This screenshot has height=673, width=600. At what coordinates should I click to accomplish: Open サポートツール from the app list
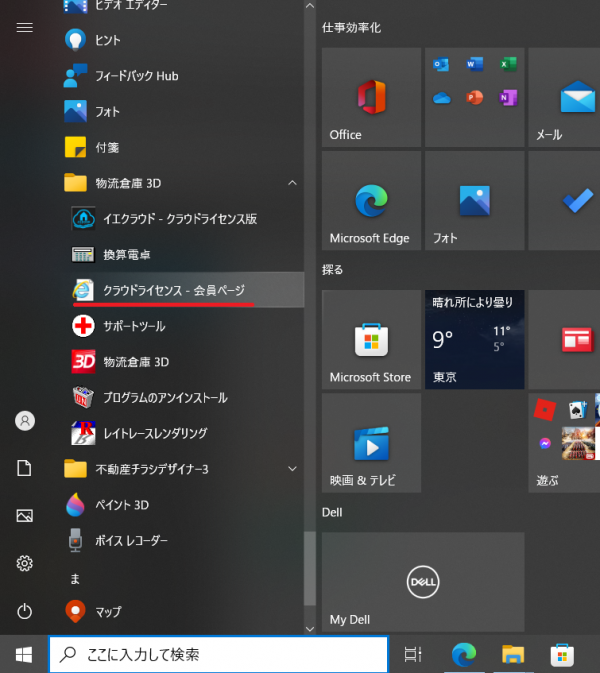[135, 326]
